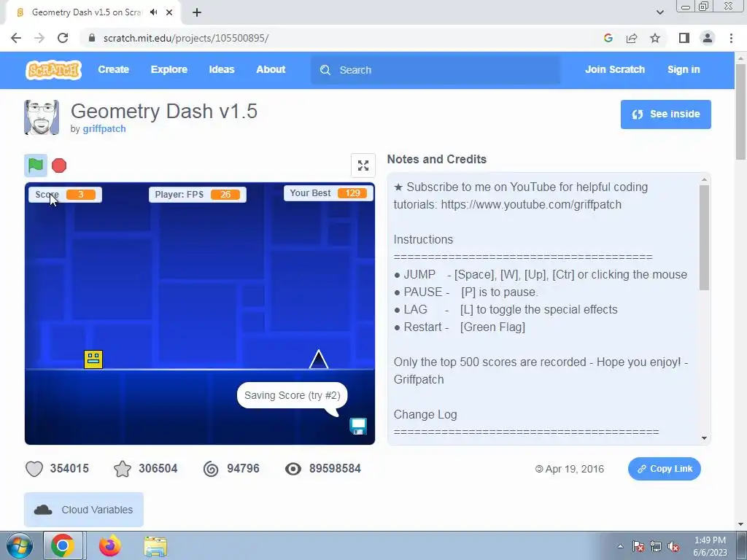Click the views eye icon
This screenshot has height=560, width=747.
tap(293, 469)
